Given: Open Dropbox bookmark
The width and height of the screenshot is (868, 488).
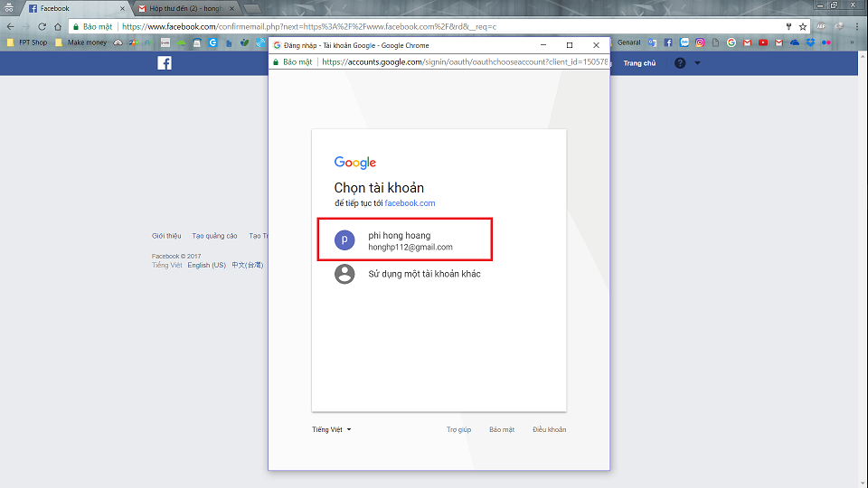Looking at the screenshot, I should [810, 42].
